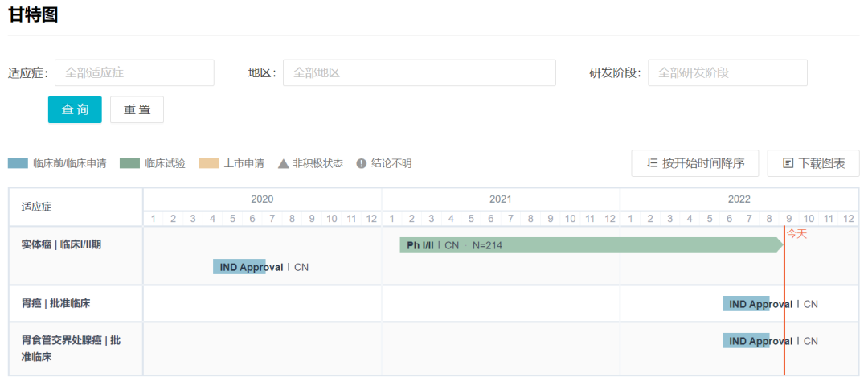Click the 结论不明 exclamation legend icon
Screen dimensions: 868x386
[362, 163]
